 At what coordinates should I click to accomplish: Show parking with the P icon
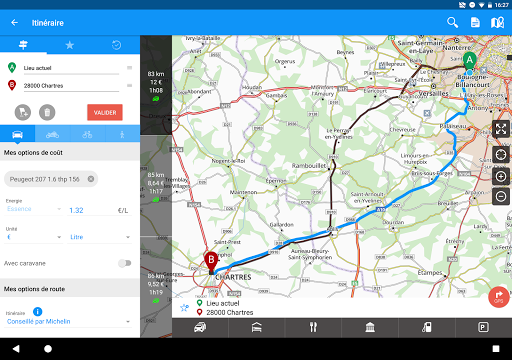[483, 327]
